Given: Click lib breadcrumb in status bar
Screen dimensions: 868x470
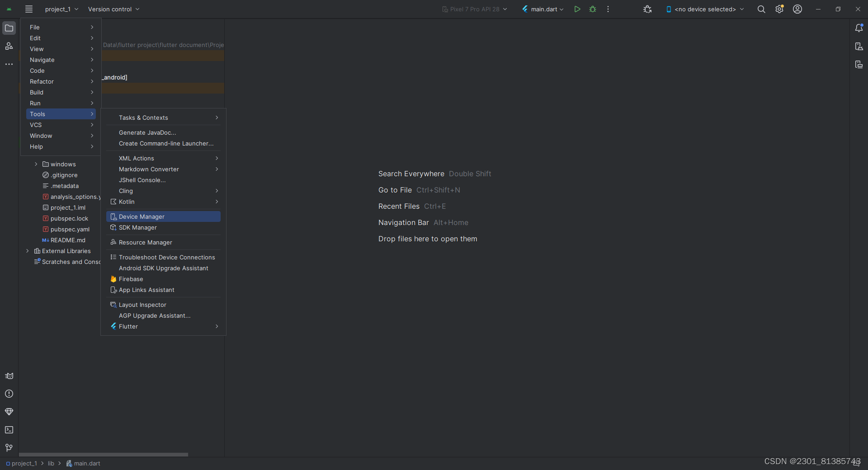Looking at the screenshot, I should click(51, 463).
